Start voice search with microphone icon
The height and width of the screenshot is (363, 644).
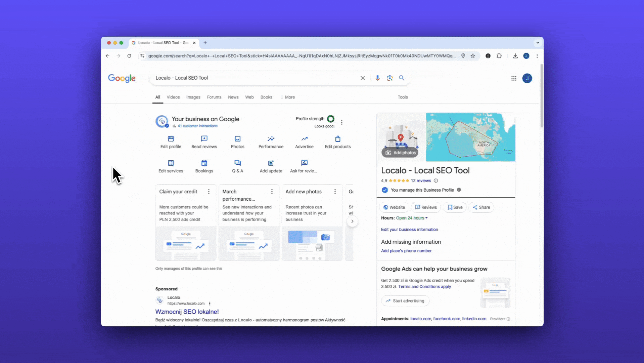377,78
